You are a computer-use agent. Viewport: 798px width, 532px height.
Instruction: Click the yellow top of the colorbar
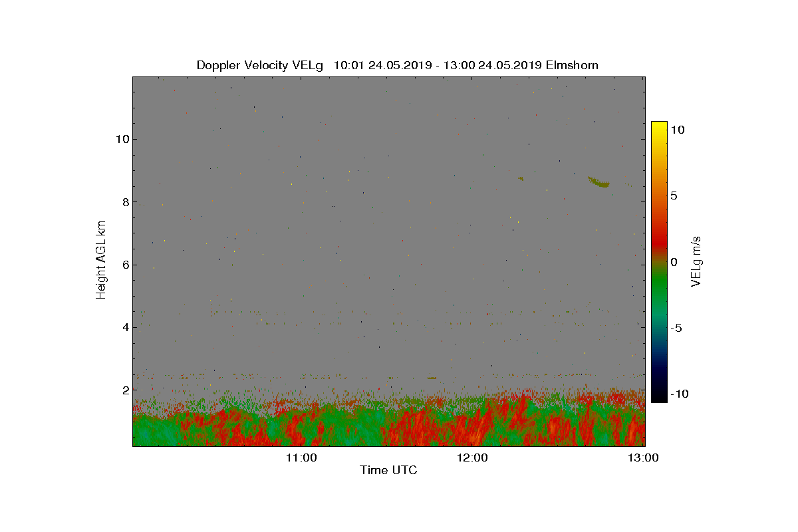coord(659,128)
